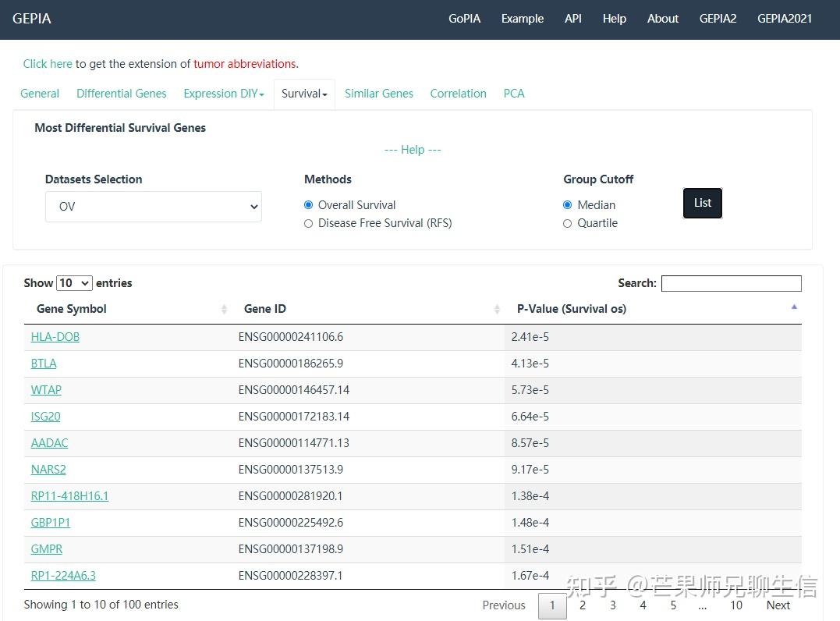
Task: Show the Help section link
Action: pos(413,150)
